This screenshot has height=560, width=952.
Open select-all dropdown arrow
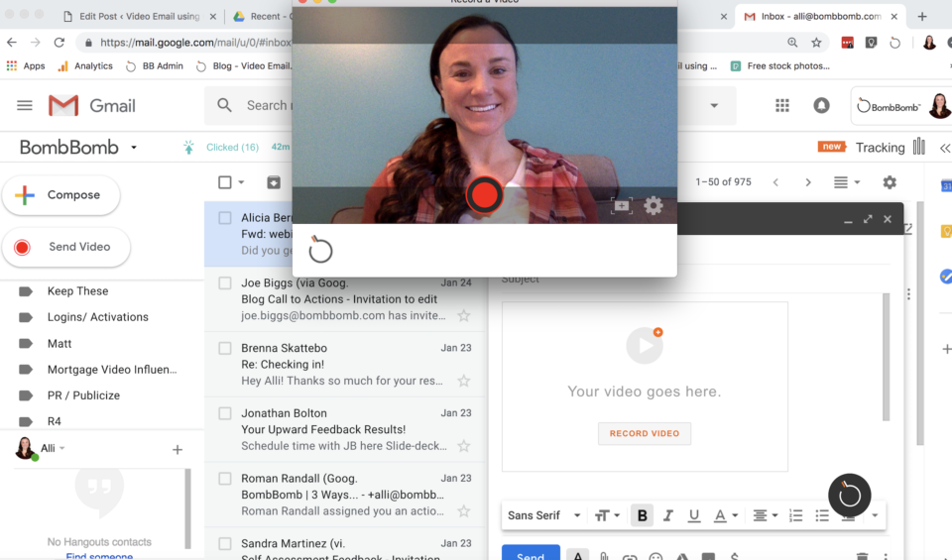(x=241, y=182)
